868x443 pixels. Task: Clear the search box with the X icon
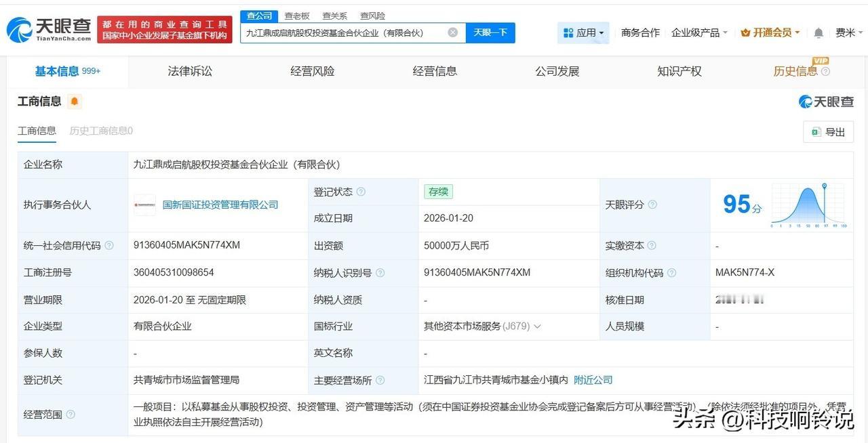click(452, 32)
